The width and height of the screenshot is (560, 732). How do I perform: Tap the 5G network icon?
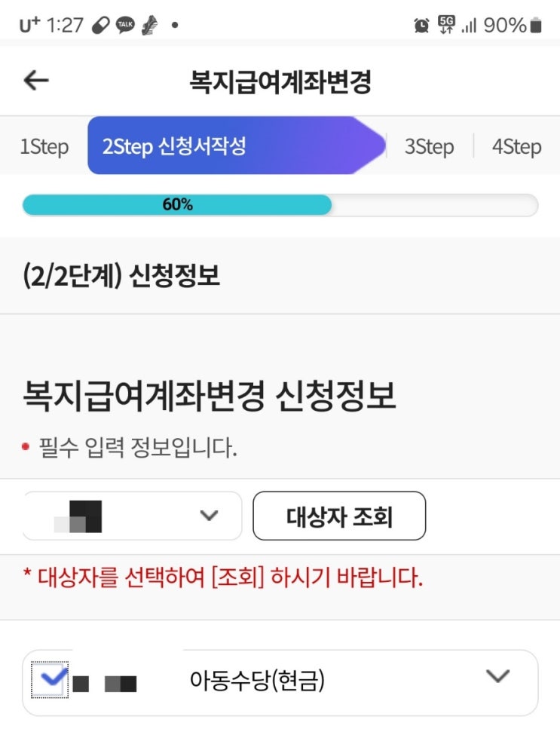[x=446, y=26]
